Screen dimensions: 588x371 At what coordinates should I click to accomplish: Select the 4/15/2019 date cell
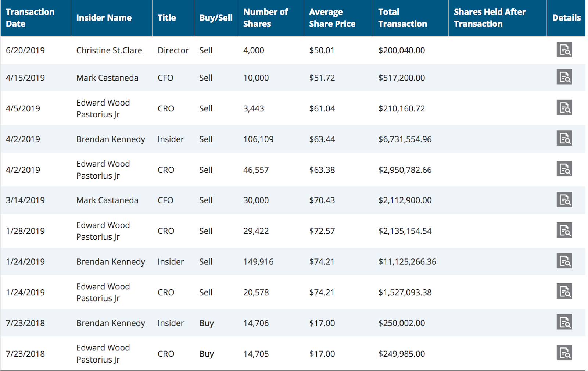tap(25, 78)
